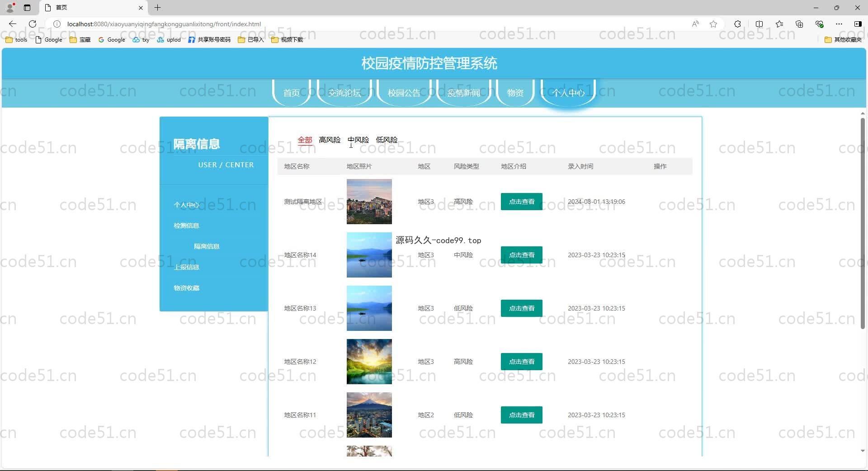Open the tools bookmark folder
The height and width of the screenshot is (471, 868).
16,40
